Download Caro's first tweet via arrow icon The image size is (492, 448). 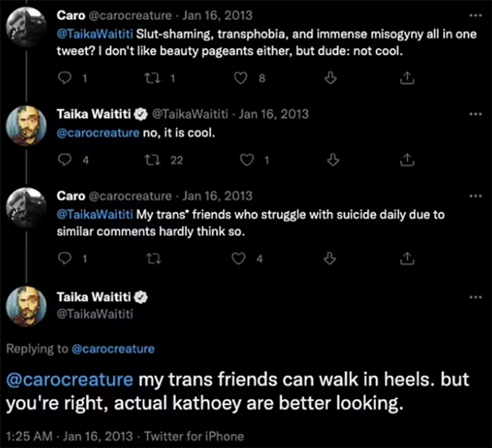point(330,78)
